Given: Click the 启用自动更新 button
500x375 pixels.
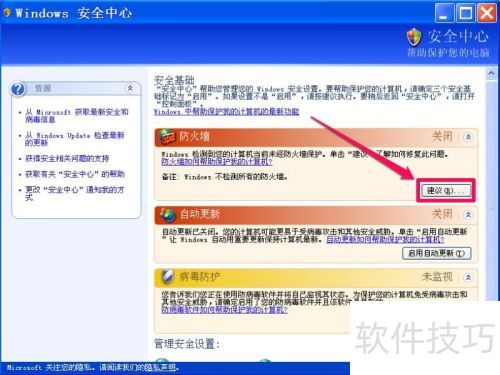Looking at the screenshot, I should pos(437,253).
